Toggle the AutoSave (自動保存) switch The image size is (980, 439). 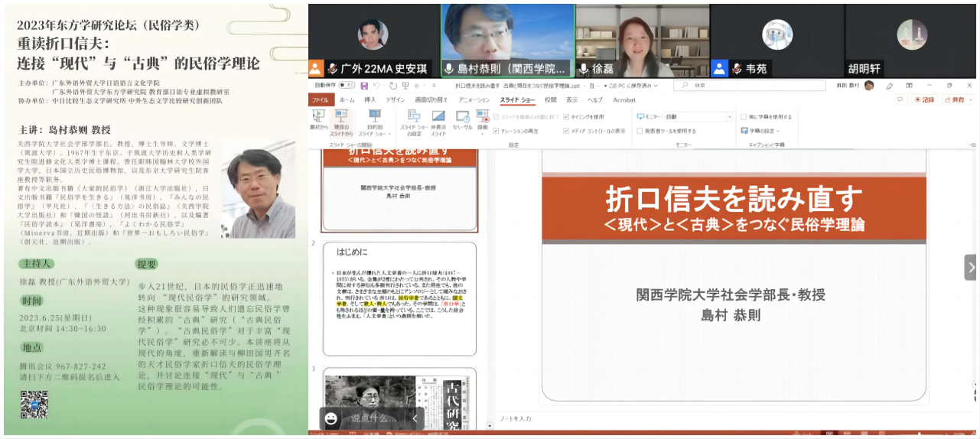tap(346, 86)
